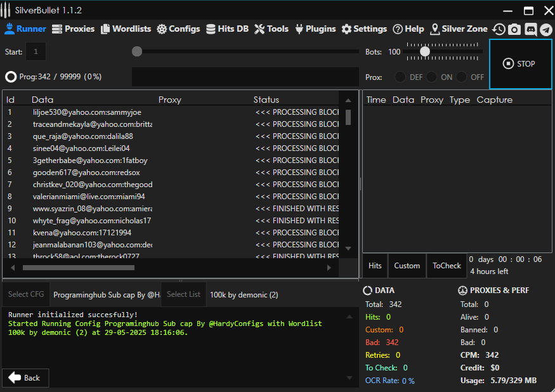Go to the Configs manager
The image size is (555, 392).
tap(178, 29)
